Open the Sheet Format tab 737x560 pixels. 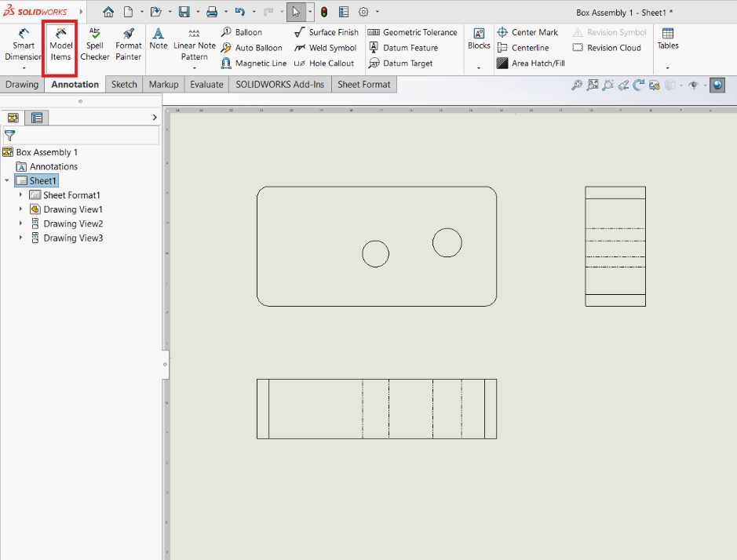point(364,85)
